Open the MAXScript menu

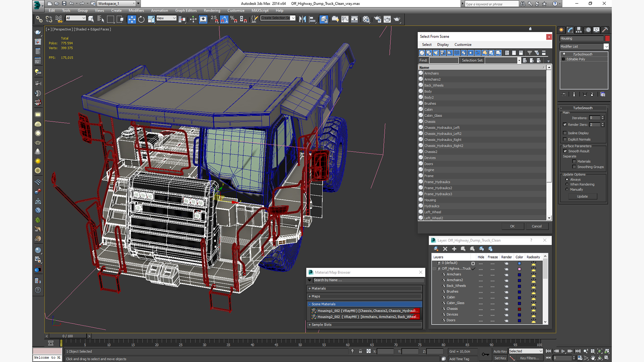point(260,10)
